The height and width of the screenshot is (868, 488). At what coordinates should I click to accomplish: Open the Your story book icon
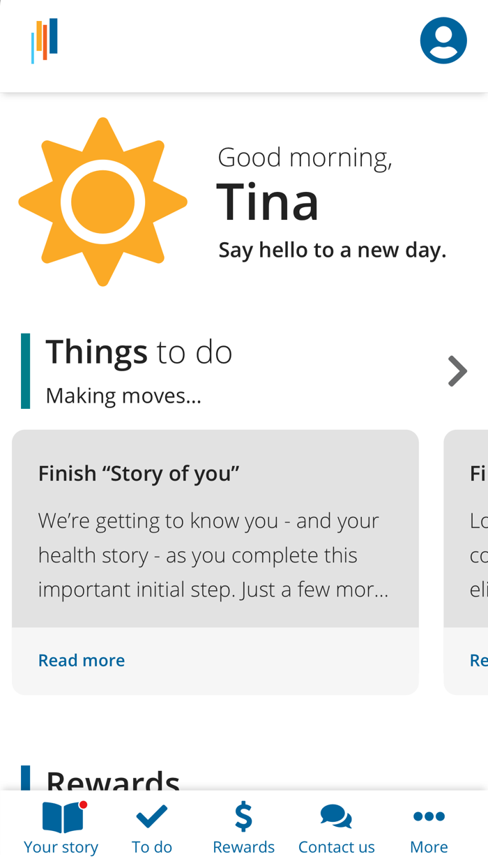[x=61, y=817]
